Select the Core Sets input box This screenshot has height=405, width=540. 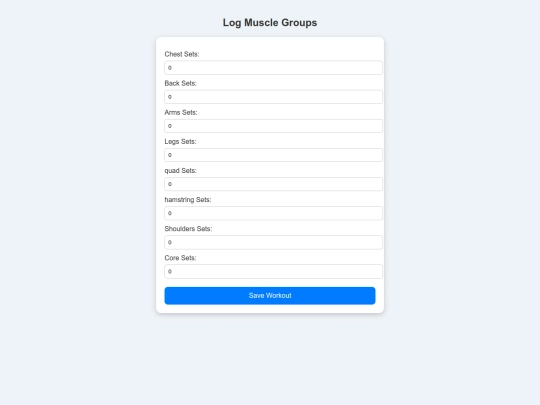click(273, 271)
